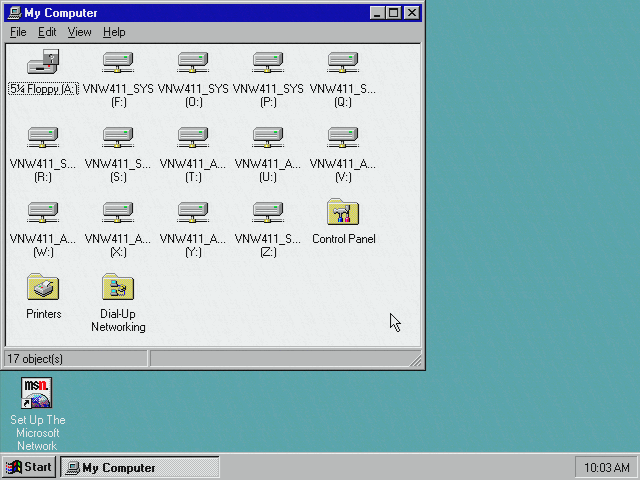Select the Dial-Up Networking folder icon
This screenshot has height=480, width=640.
coord(118,287)
